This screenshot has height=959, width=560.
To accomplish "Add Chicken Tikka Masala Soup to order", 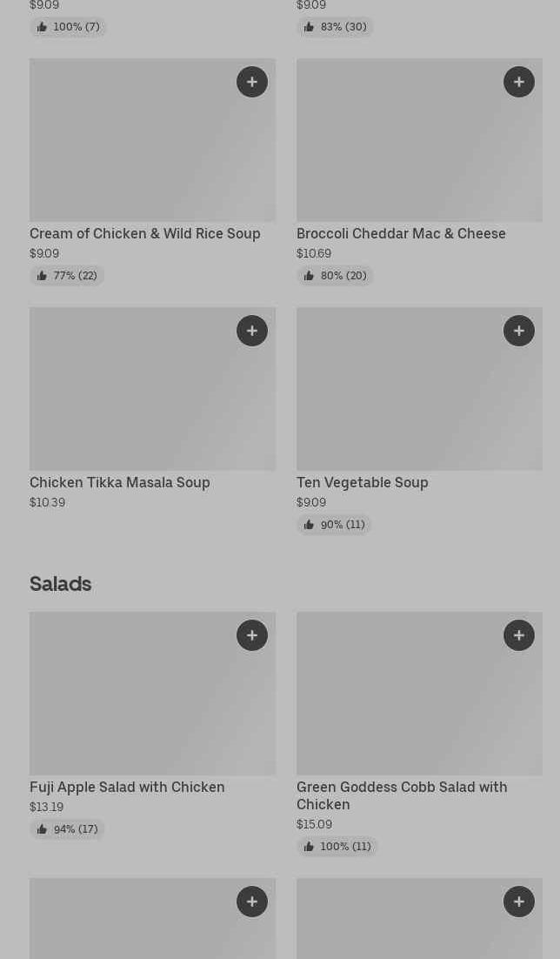I will [x=252, y=331].
